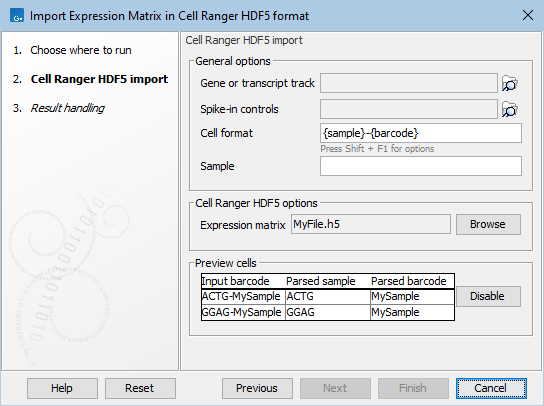The image size is (544, 406).
Task: Click the Expression matrix MyFile.h5 field
Action: 371,224
